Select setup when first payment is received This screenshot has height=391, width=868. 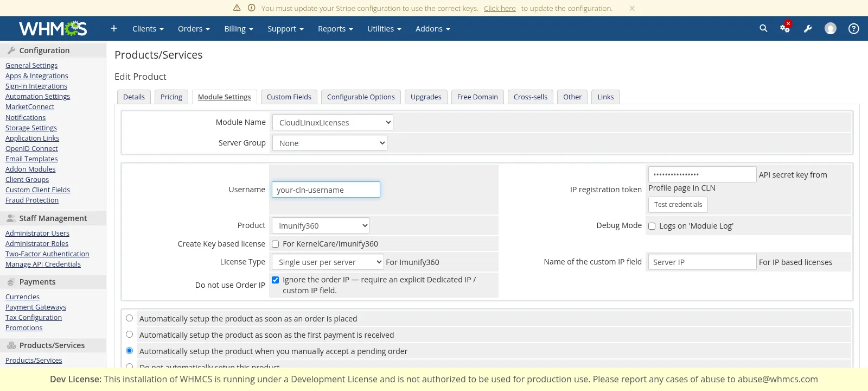[129, 335]
